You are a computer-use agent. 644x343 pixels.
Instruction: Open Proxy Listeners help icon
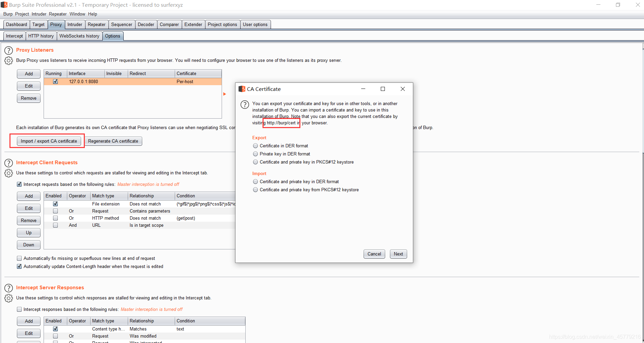pyautogui.click(x=8, y=51)
